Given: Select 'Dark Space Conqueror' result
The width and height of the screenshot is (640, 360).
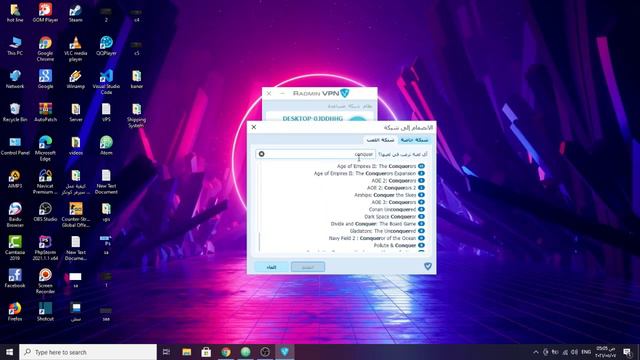Looking at the screenshot, I should point(394,217).
